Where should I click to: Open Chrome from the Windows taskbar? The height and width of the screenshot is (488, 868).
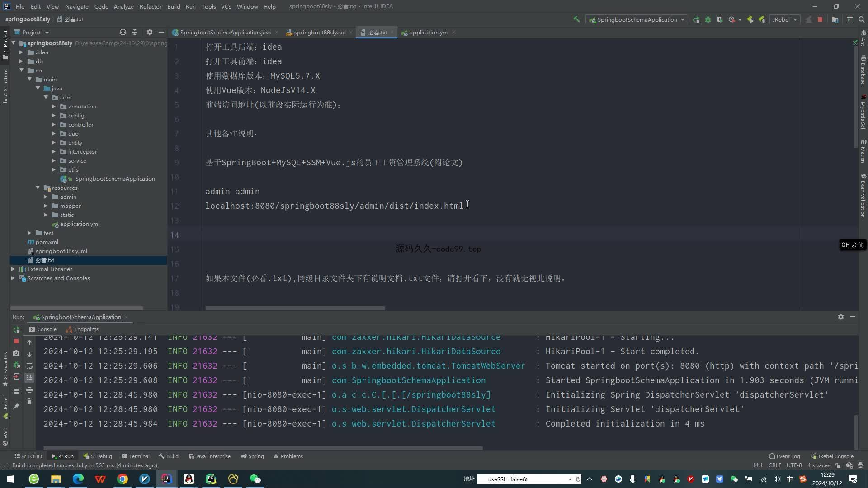pos(123,479)
